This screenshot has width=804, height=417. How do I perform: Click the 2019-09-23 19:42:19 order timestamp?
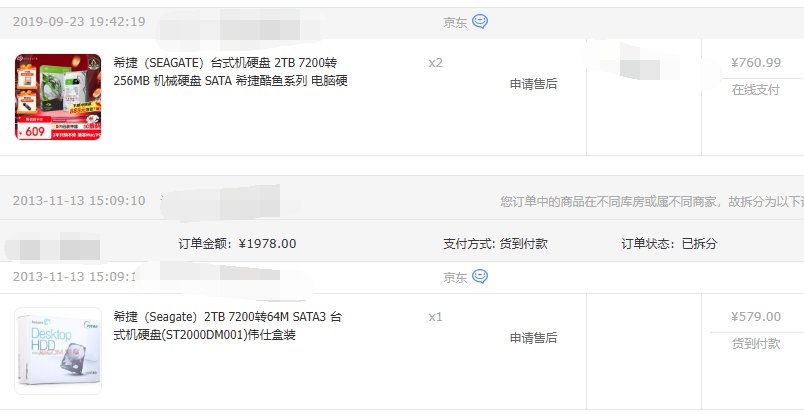click(79, 22)
